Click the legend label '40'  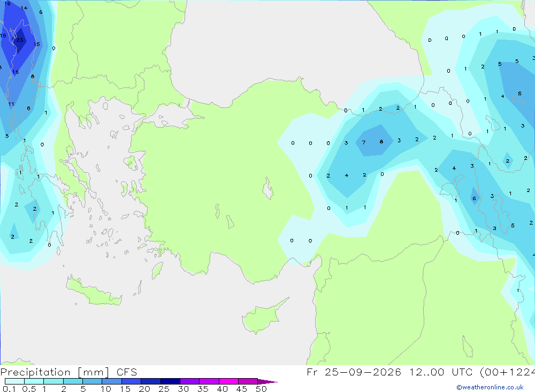coord(223,389)
